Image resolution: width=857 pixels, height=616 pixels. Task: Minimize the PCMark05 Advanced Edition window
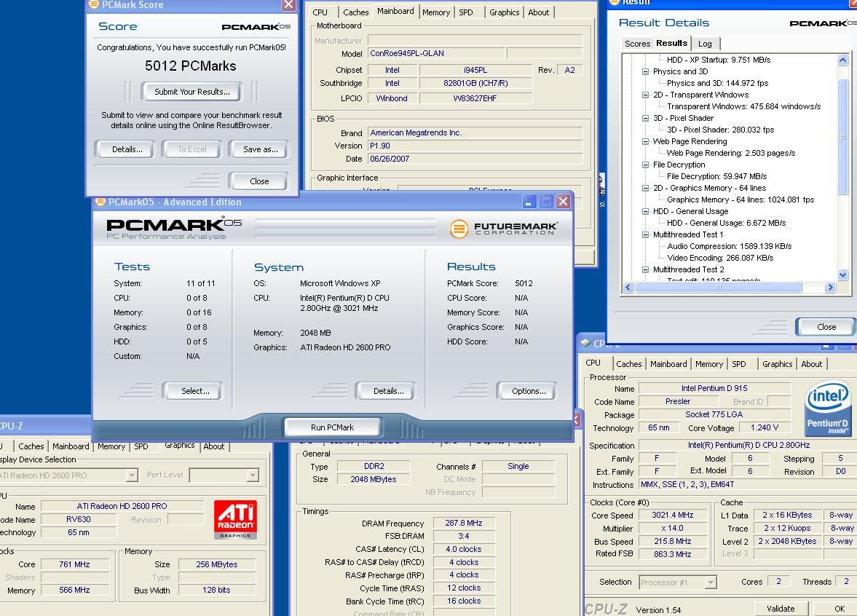click(529, 202)
